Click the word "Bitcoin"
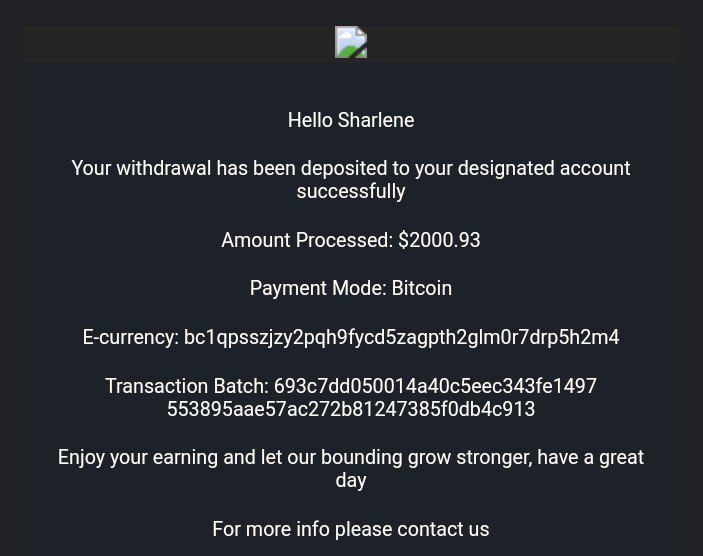This screenshot has width=703, height=556. (x=421, y=288)
